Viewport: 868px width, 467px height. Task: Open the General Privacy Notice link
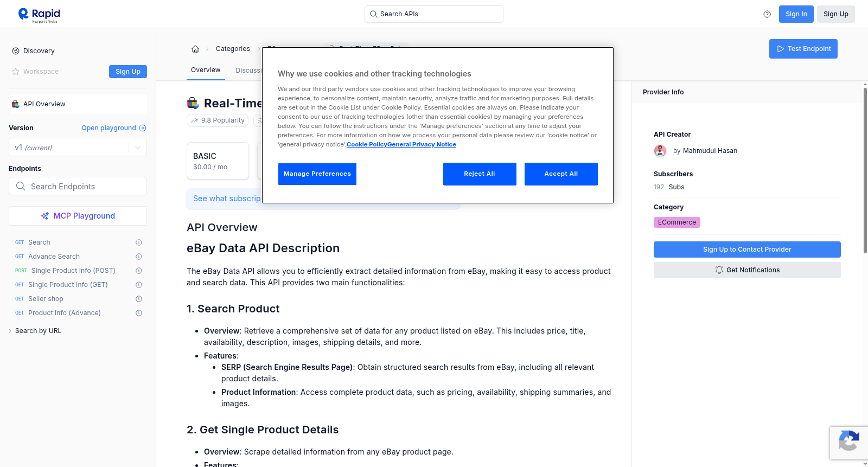point(422,144)
